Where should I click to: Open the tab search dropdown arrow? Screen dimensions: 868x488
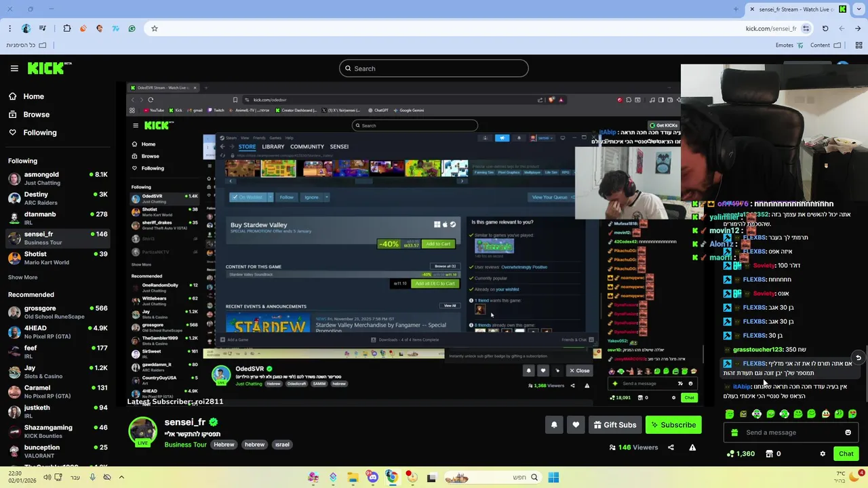tap(859, 9)
